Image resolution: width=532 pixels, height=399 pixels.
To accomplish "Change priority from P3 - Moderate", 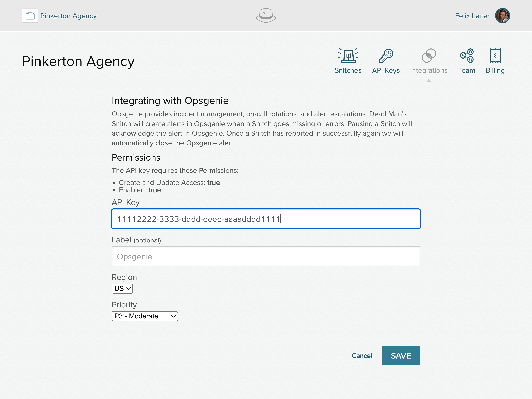I will 145,316.
